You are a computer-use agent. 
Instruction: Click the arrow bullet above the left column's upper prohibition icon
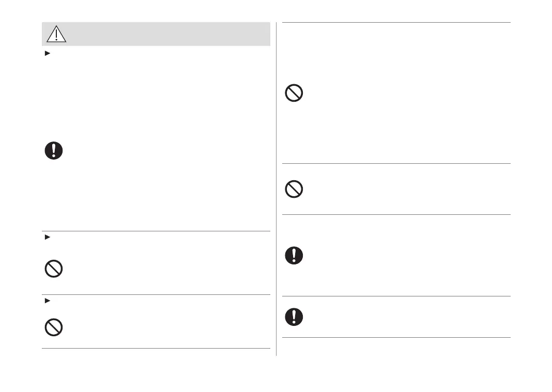pyautogui.click(x=47, y=237)
